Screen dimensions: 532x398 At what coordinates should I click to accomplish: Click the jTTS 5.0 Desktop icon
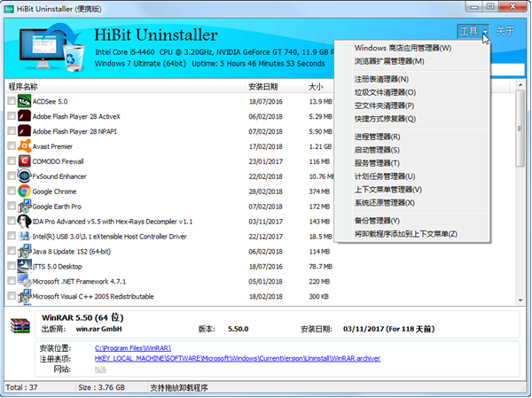24,266
